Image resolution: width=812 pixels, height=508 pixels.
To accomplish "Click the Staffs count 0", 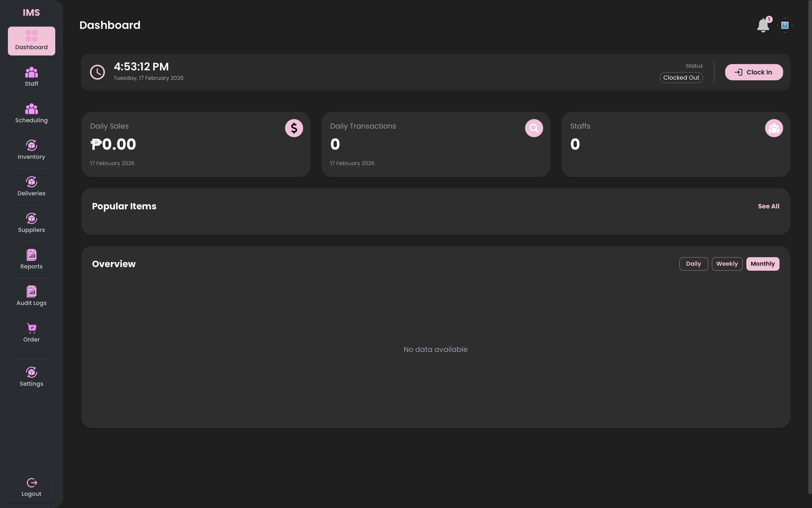I will pos(575,144).
